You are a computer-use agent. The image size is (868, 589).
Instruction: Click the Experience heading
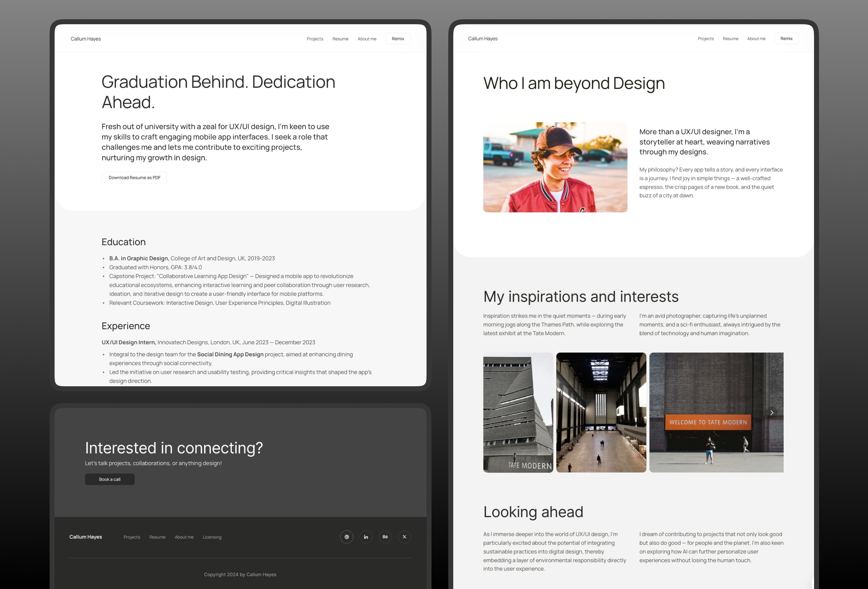point(126,326)
